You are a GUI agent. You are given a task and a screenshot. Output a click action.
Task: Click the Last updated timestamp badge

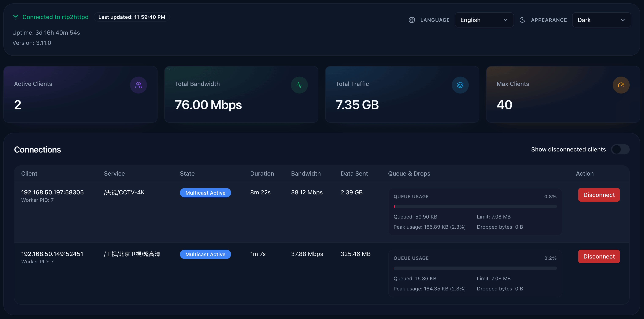click(132, 17)
